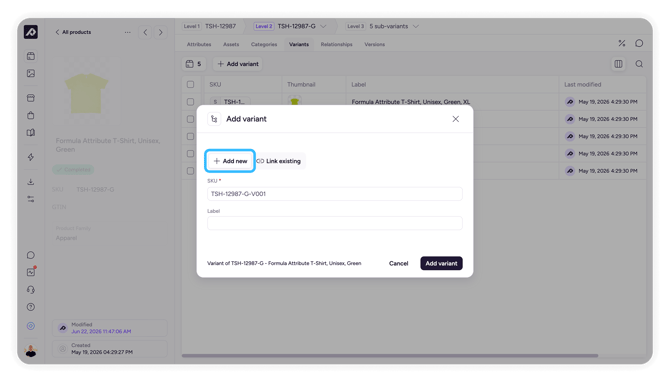670x382 pixels.
Task: Expand the Level 2 TSH-12987-G dropdown
Action: coord(323,26)
